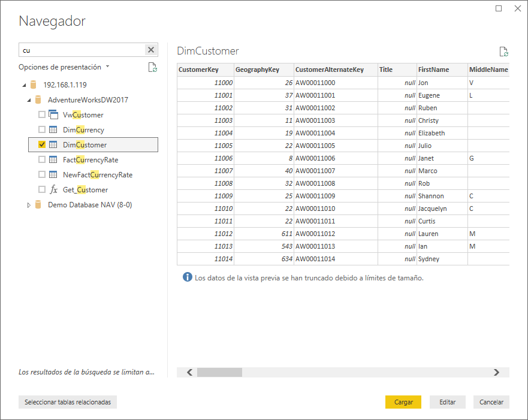The width and height of the screenshot is (528, 420).
Task: Expand Demo Database NAV (8-0) node
Action: coord(29,205)
